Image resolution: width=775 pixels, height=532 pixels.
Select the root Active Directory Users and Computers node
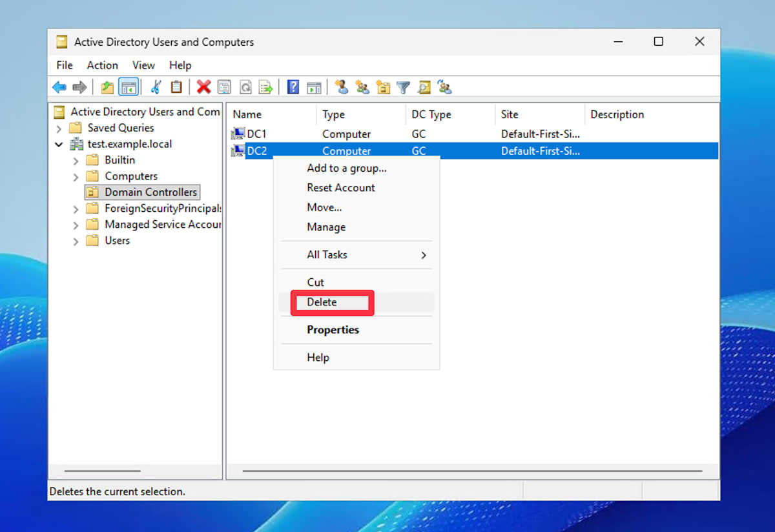[145, 112]
